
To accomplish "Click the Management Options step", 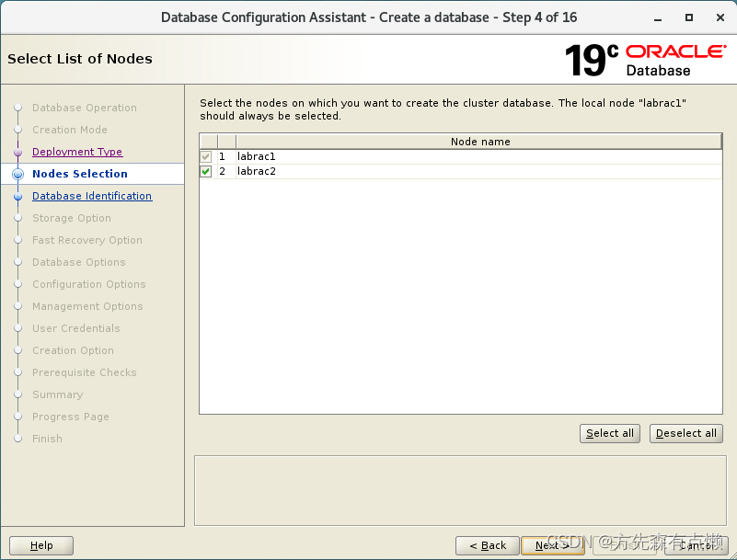I will (x=87, y=306).
